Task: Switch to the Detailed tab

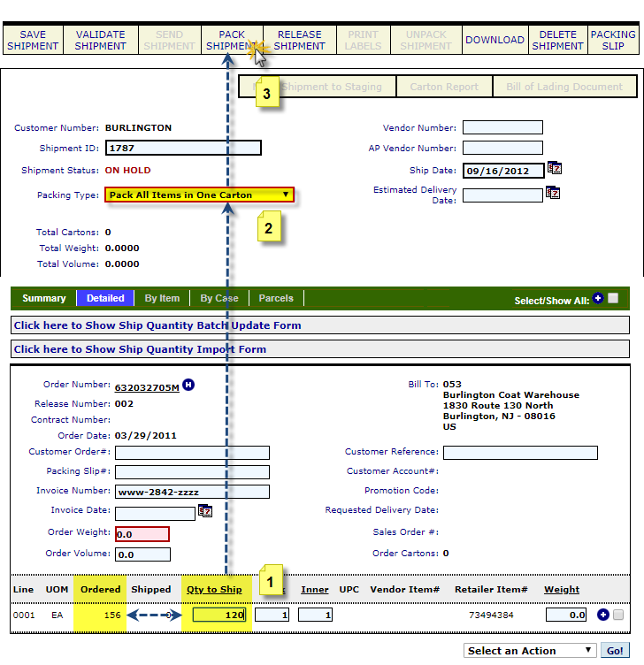Action: [105, 298]
